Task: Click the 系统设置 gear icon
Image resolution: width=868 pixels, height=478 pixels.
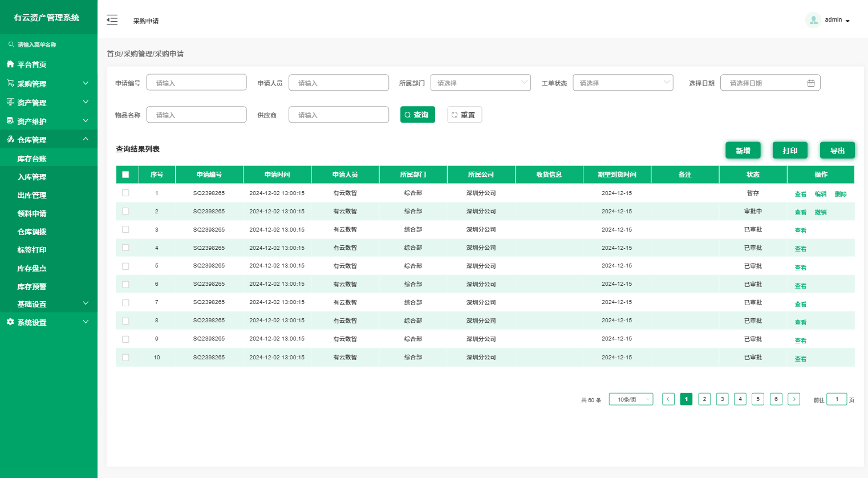Action: coord(10,322)
